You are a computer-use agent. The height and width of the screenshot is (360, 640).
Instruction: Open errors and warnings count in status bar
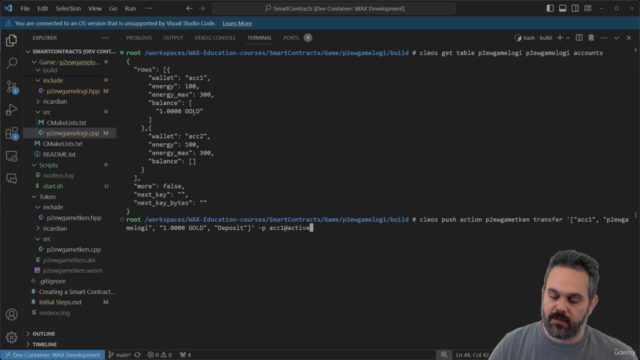click(160, 355)
